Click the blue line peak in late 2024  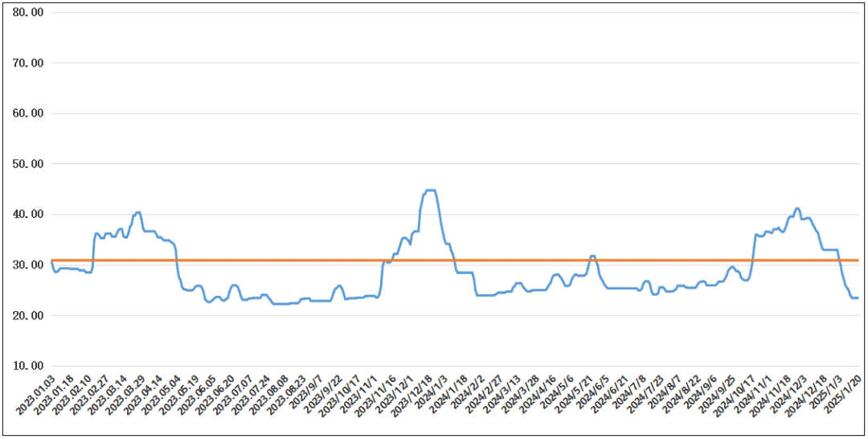coord(796,208)
